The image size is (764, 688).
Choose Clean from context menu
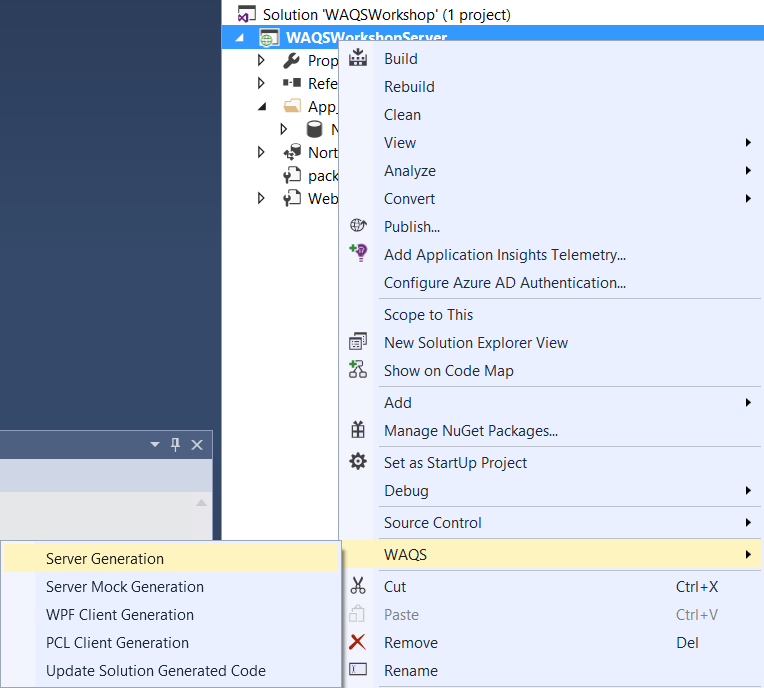(551, 115)
